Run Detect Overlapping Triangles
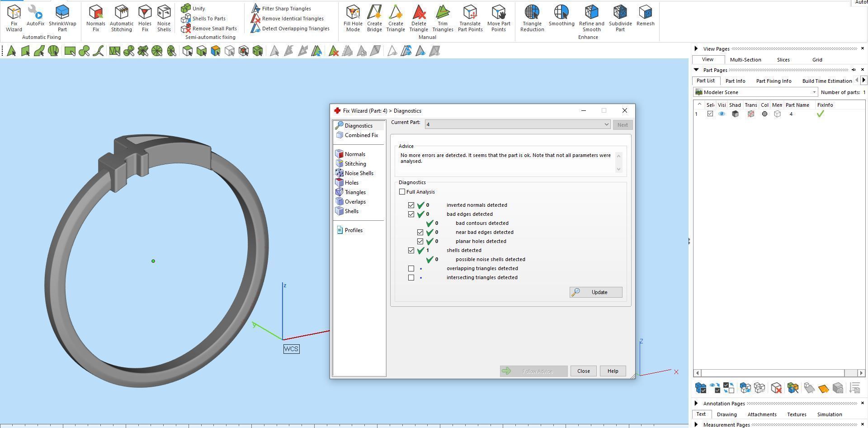The height and width of the screenshot is (428, 868). coord(290,29)
